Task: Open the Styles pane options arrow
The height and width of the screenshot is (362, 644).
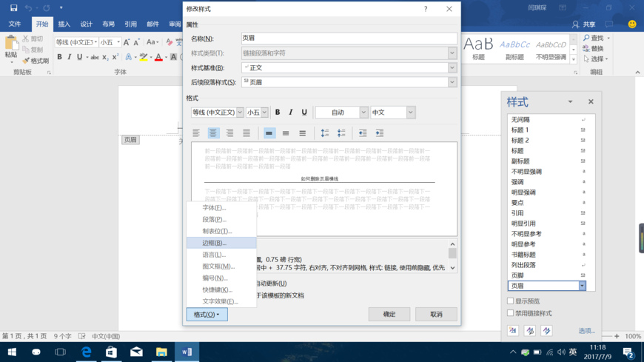Action: pyautogui.click(x=570, y=101)
